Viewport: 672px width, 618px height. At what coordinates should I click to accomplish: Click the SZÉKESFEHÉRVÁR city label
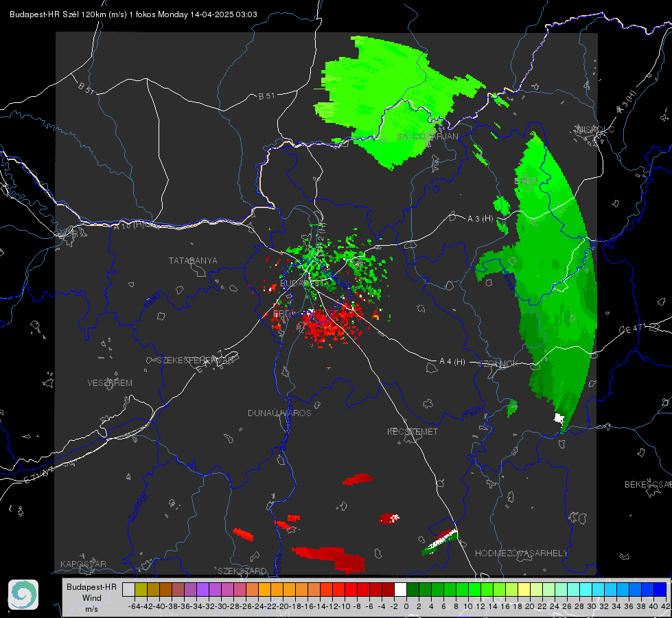coord(195,360)
